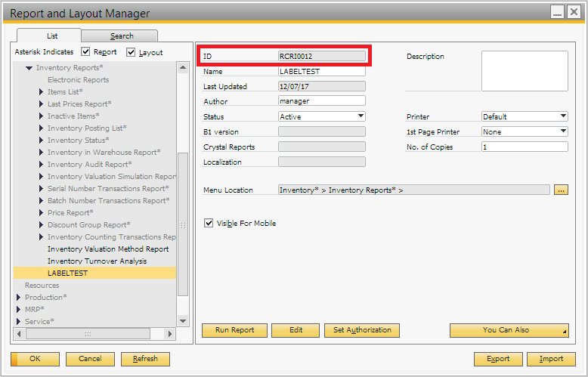Click the Set Authorization button

pyautogui.click(x=362, y=330)
